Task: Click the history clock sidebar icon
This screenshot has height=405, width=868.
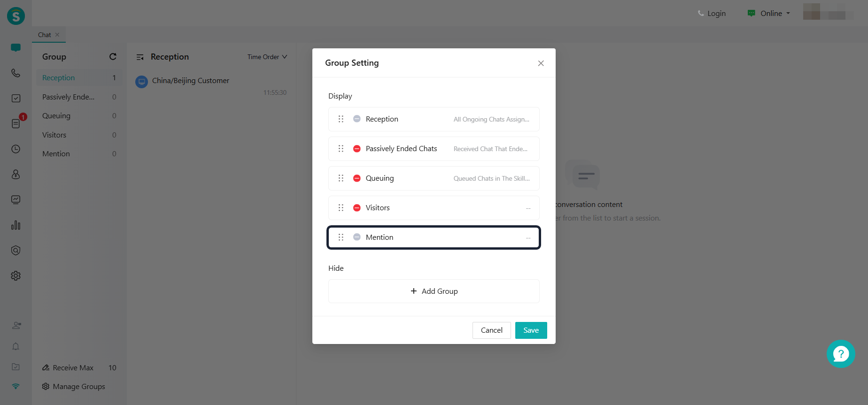Action: [15, 149]
